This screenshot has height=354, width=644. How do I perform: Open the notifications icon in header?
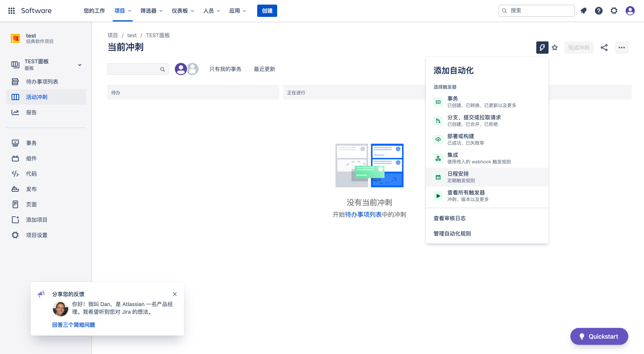pyautogui.click(x=583, y=11)
